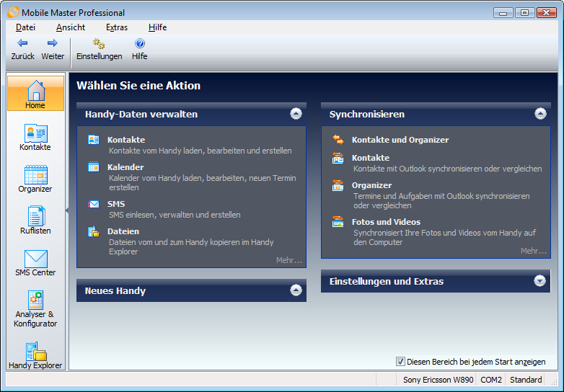Open Ruflisten from the sidebar
Screen dimensions: 564x392
point(35,220)
